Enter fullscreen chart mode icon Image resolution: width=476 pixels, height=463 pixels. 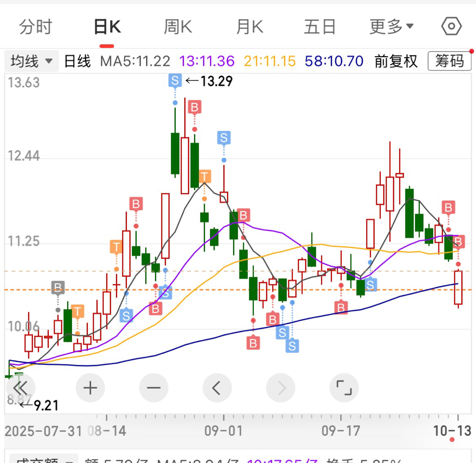point(344,388)
